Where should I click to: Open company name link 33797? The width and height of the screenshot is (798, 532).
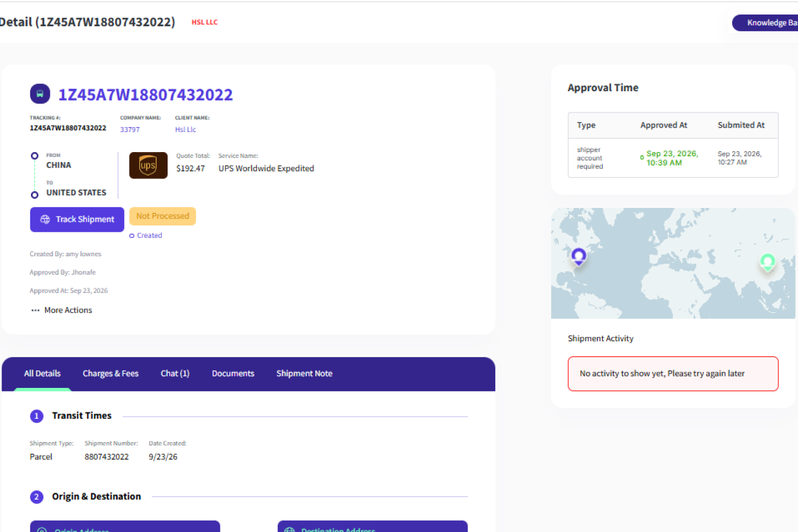[x=130, y=130]
